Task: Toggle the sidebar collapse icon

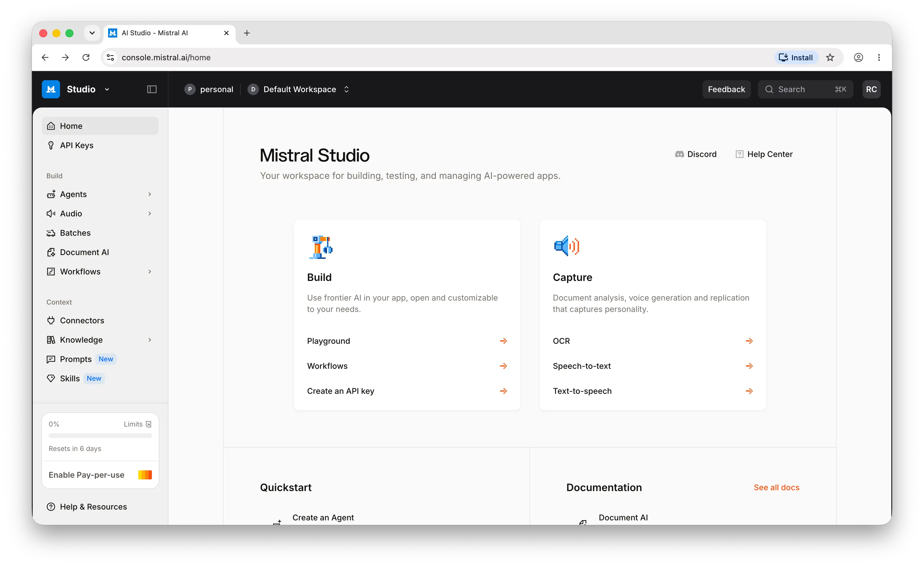Action: click(x=152, y=89)
